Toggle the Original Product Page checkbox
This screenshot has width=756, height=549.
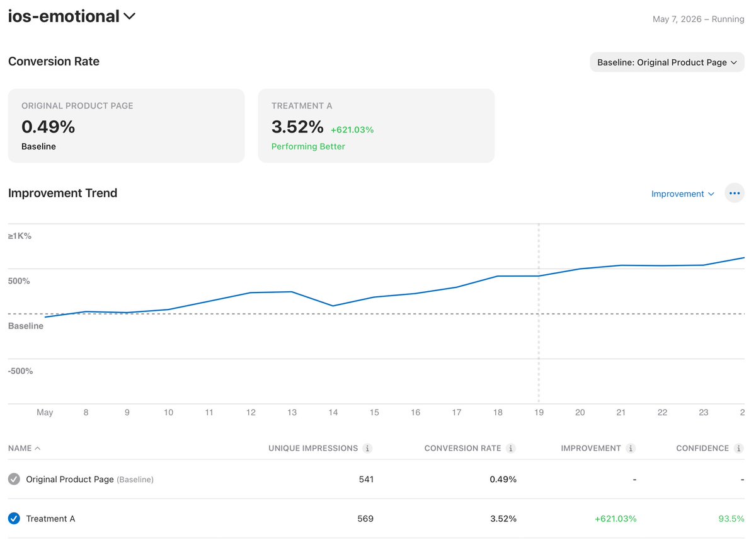[x=14, y=479]
